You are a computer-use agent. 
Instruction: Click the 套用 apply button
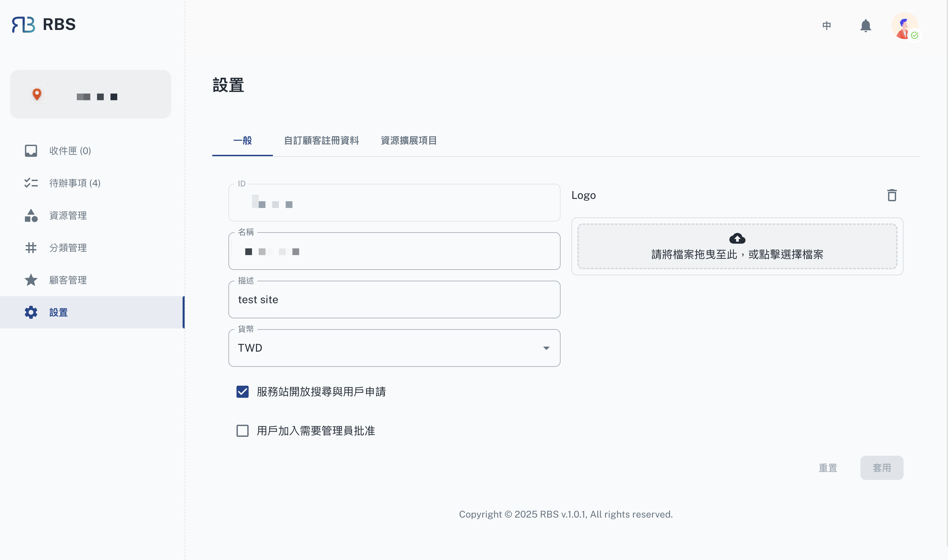point(882,468)
